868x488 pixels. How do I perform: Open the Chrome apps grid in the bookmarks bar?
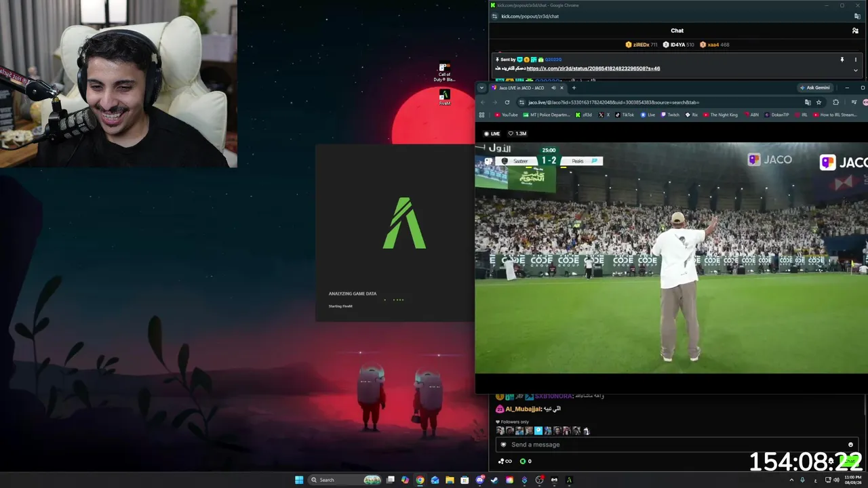pos(482,115)
